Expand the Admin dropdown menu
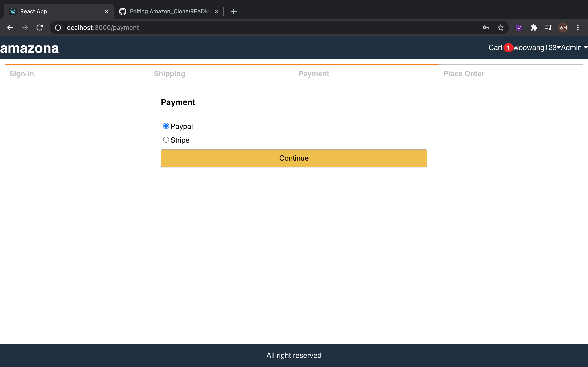This screenshot has height=367, width=588. click(x=574, y=47)
